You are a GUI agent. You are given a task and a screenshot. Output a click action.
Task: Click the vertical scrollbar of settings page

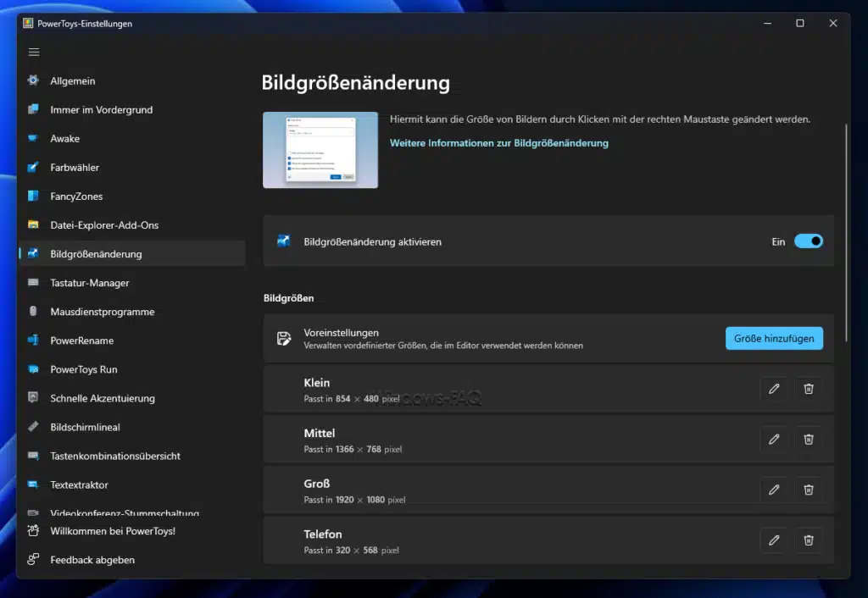(846, 232)
